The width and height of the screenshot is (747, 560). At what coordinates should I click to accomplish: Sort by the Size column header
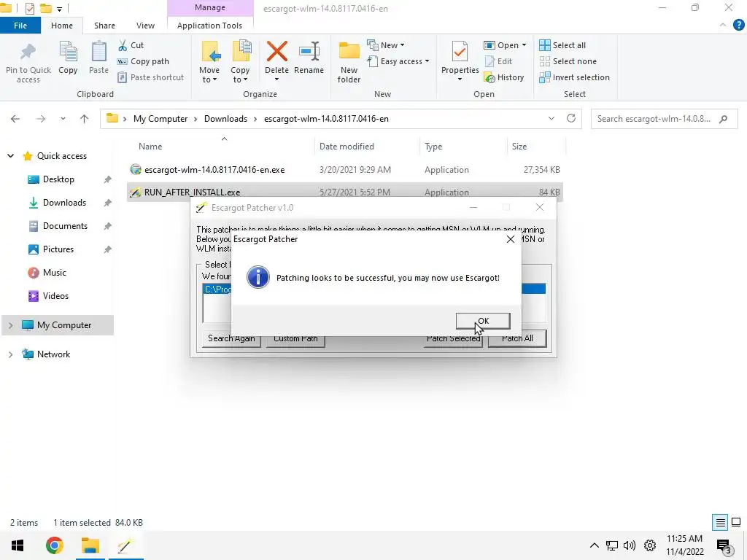(519, 147)
